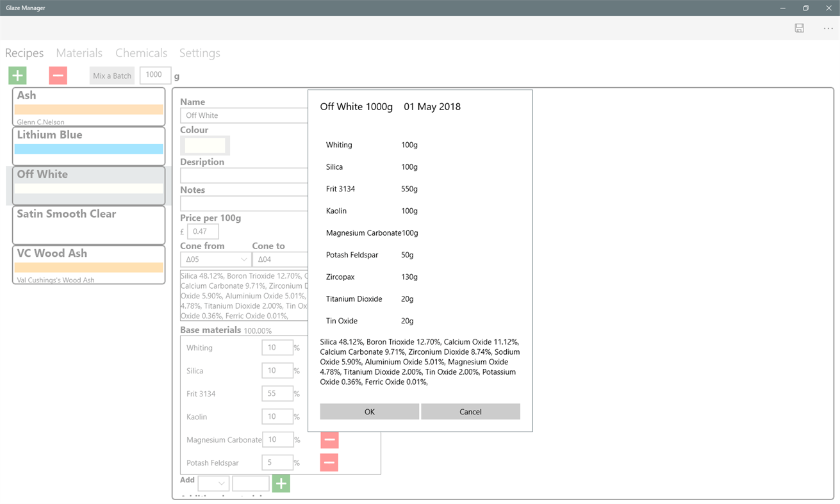Add a new recipe with the green plus icon

17,75
